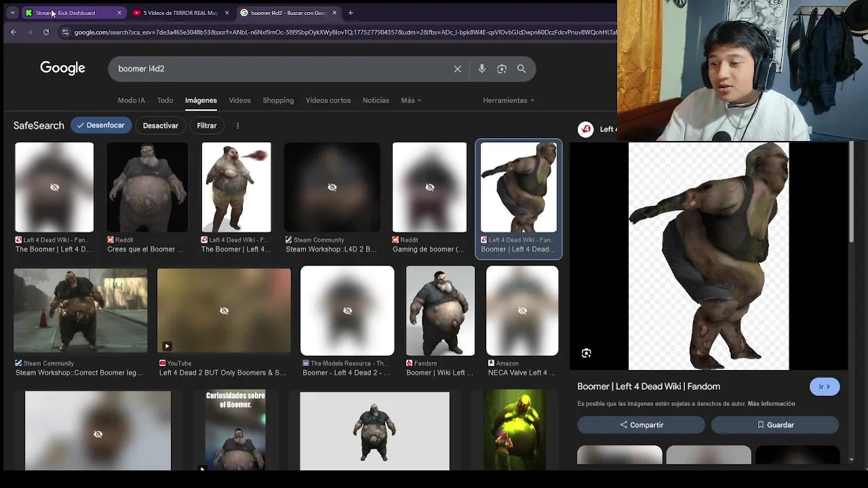The image size is (868, 488).
Task: Click 'The Boomer | Left 4 D...' first result title
Action: (54, 249)
